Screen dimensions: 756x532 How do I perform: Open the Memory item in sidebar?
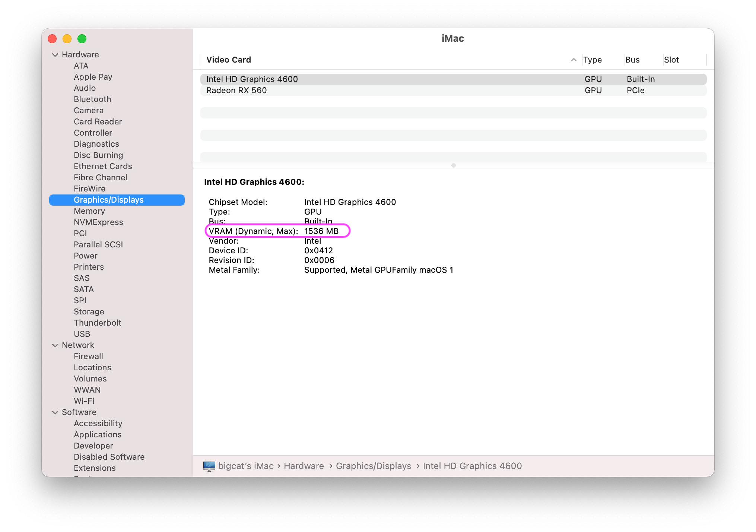pyautogui.click(x=89, y=211)
